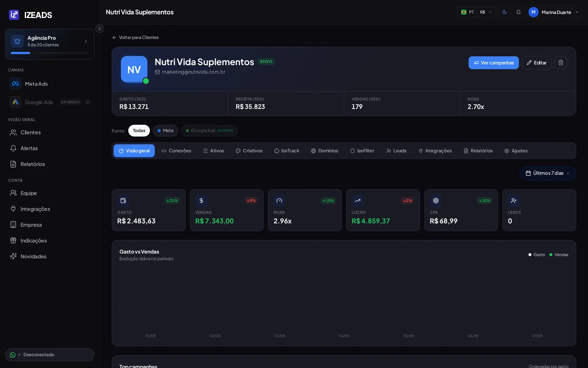Collapse the sidebar with the chevron button
588x368 pixels.
pyautogui.click(x=100, y=29)
